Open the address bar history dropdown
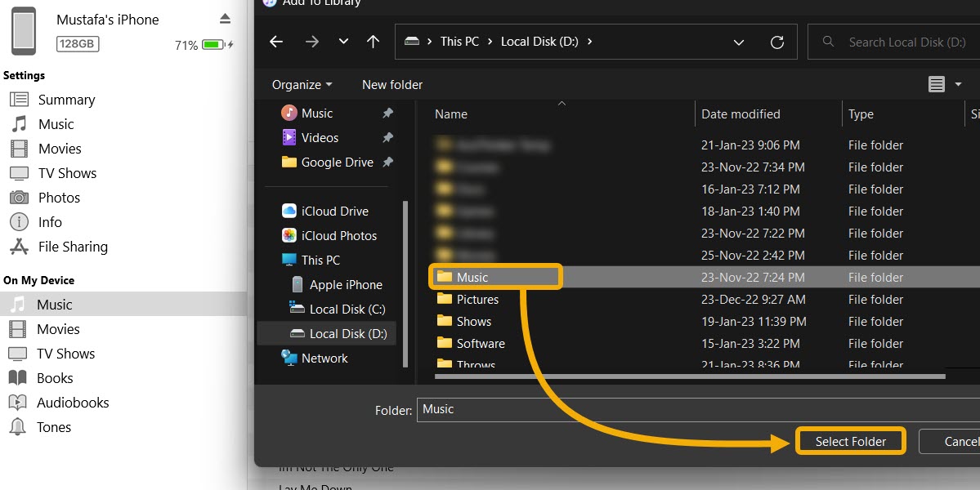 [x=739, y=42]
